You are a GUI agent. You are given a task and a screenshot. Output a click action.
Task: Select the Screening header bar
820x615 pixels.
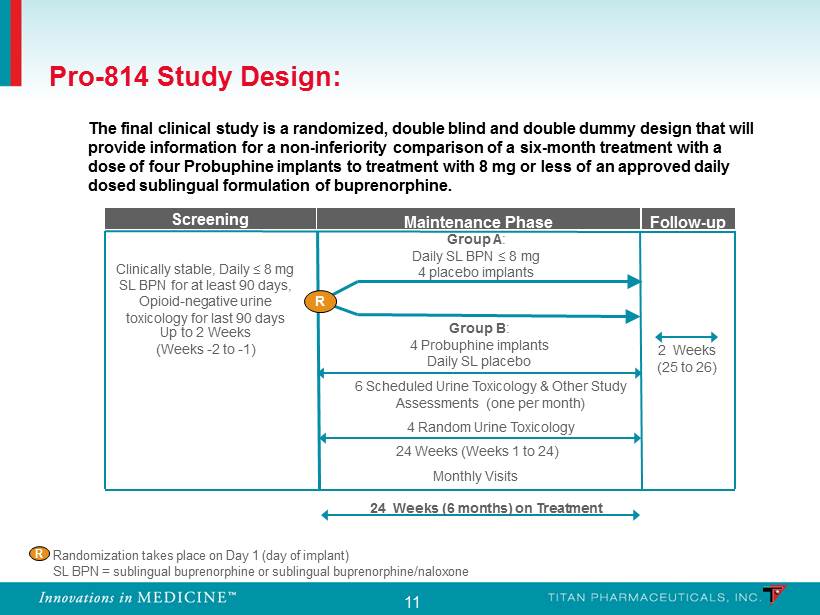click(210, 220)
